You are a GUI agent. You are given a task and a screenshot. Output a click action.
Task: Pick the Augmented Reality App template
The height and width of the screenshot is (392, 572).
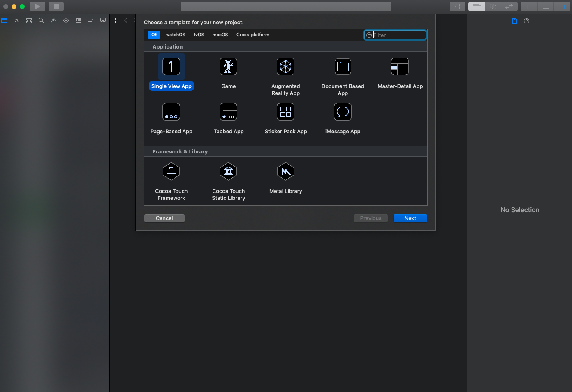[285, 67]
